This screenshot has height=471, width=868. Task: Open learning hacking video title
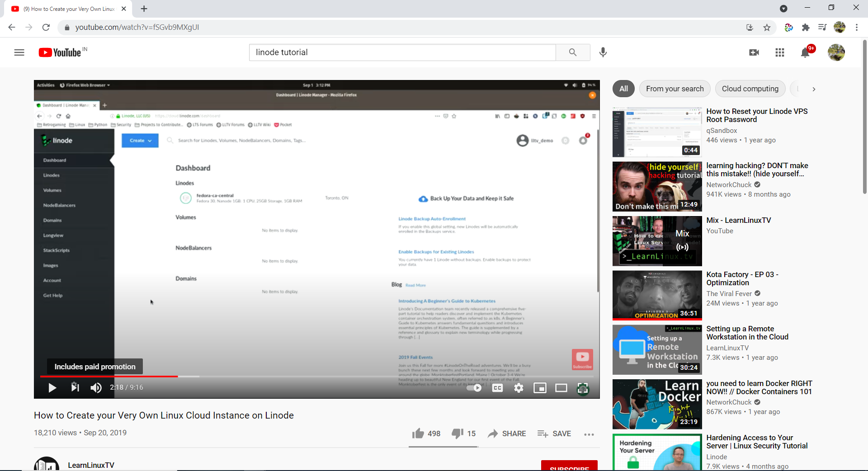point(757,170)
